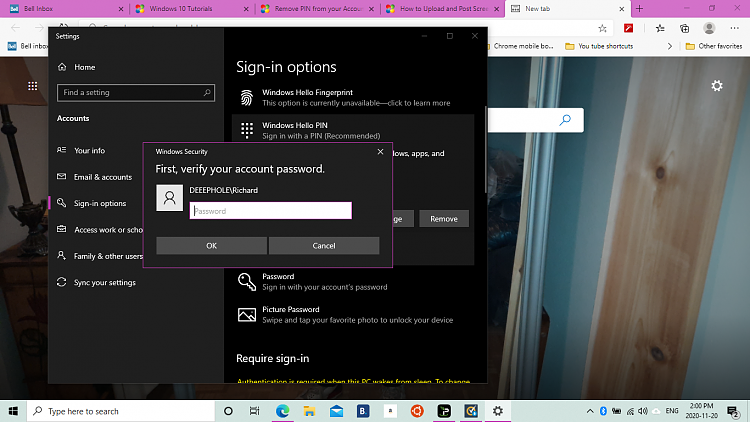Open the Windows Start menu
Viewport: 750px width, 422px height.
pyautogui.click(x=13, y=411)
